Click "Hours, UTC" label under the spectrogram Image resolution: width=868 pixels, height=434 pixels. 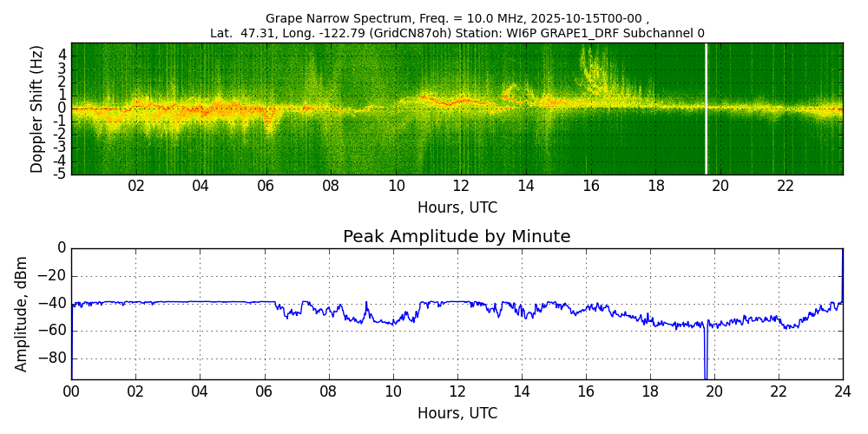457,208
